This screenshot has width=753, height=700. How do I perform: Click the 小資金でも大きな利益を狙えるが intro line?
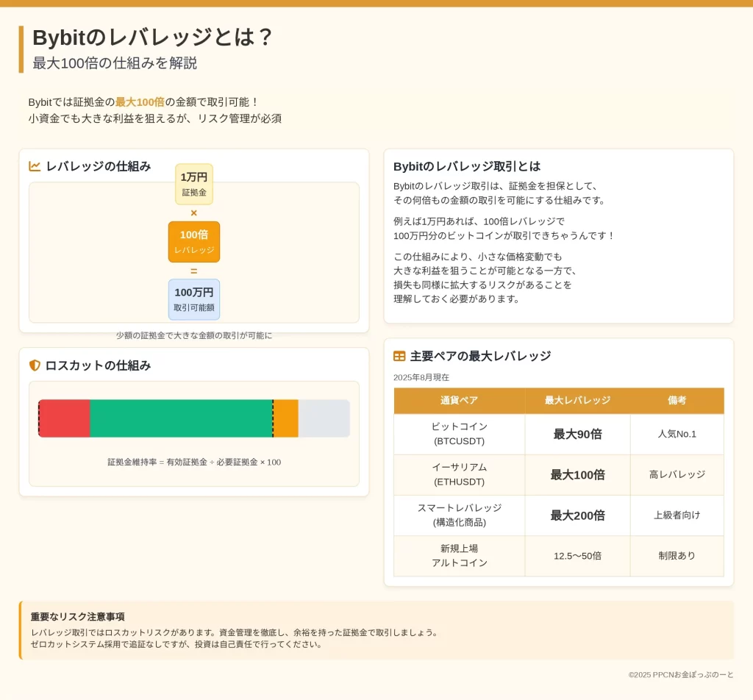(155, 118)
